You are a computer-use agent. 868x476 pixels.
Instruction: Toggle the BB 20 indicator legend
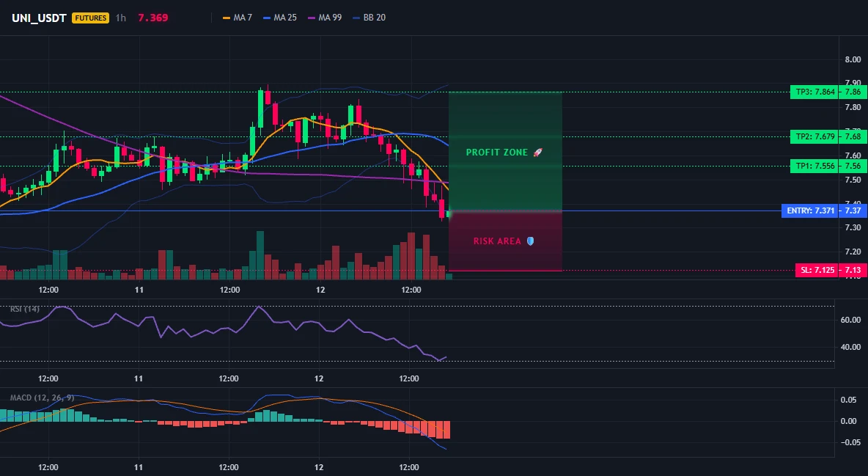tap(369, 18)
